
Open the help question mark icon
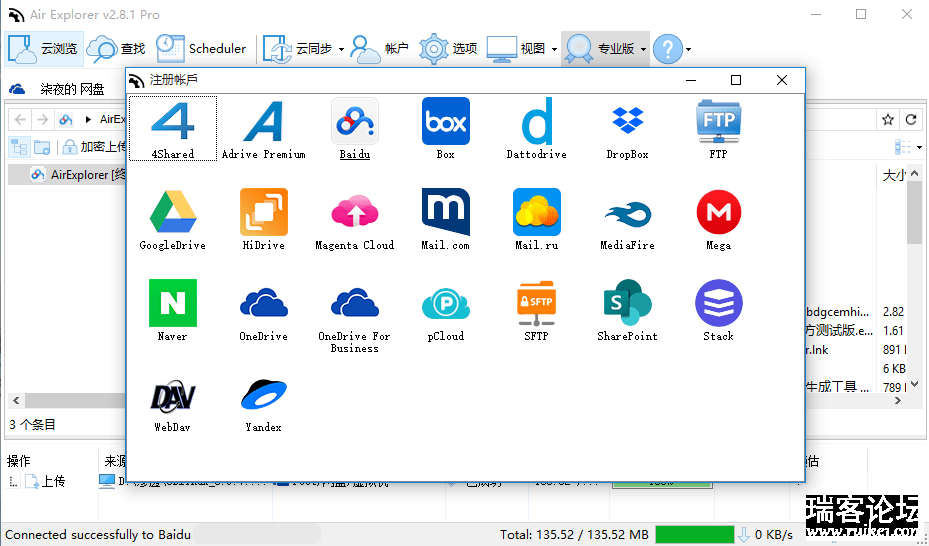pyautogui.click(x=668, y=49)
